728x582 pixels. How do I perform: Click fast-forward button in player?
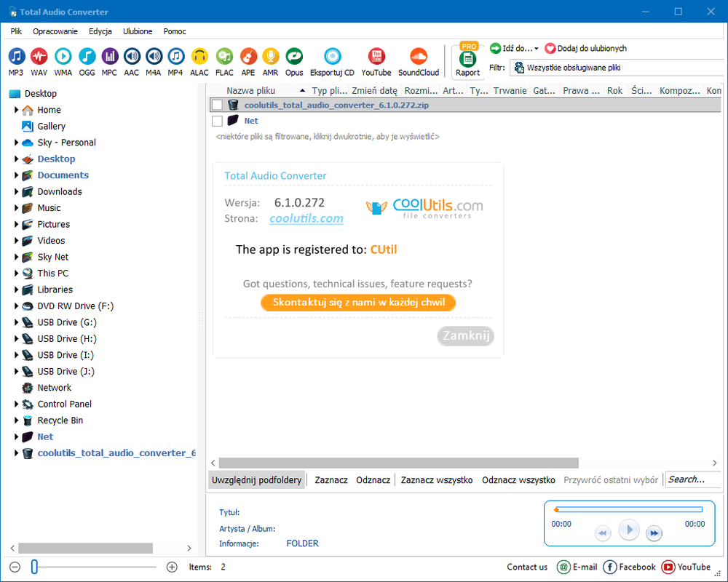(x=654, y=533)
